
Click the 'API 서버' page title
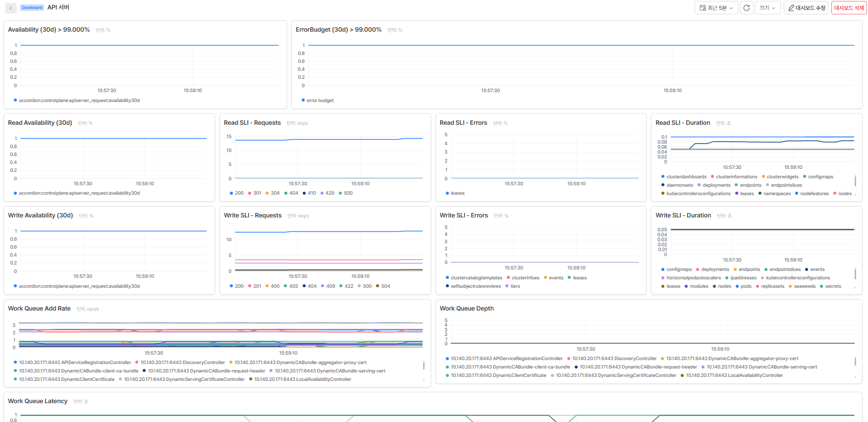coord(58,7)
